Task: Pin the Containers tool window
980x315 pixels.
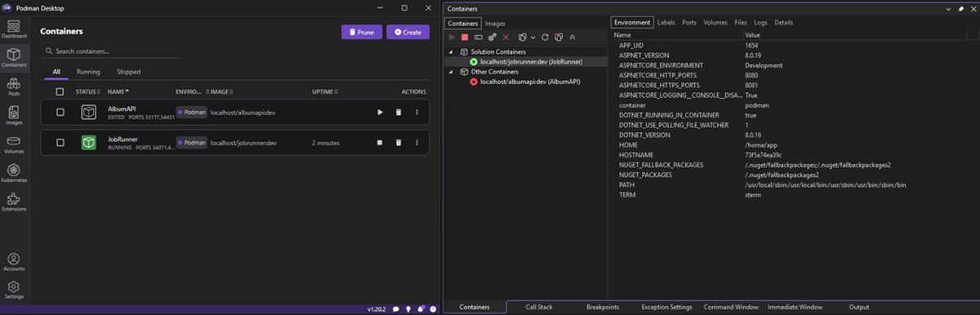Action: pos(960,8)
